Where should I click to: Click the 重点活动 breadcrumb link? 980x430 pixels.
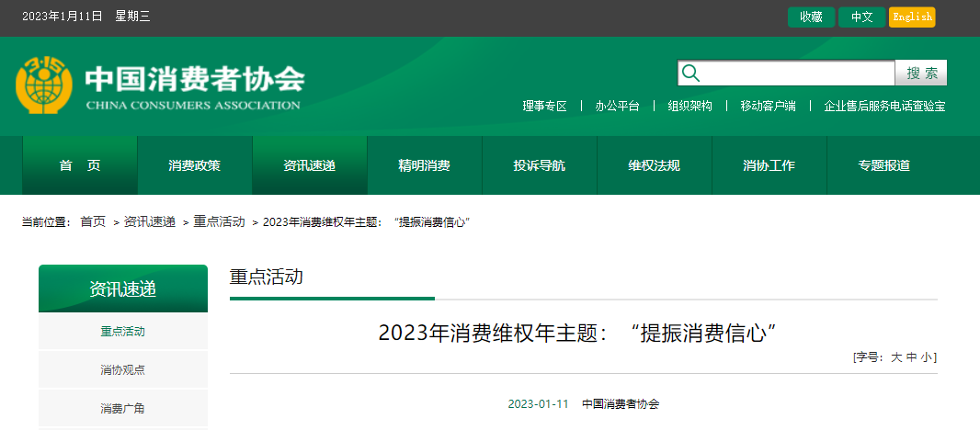click(219, 221)
